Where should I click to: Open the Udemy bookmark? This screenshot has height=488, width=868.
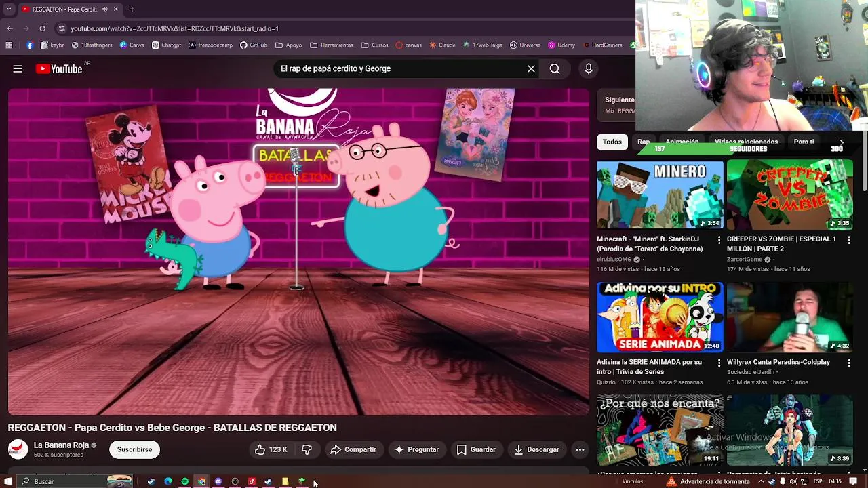point(561,45)
